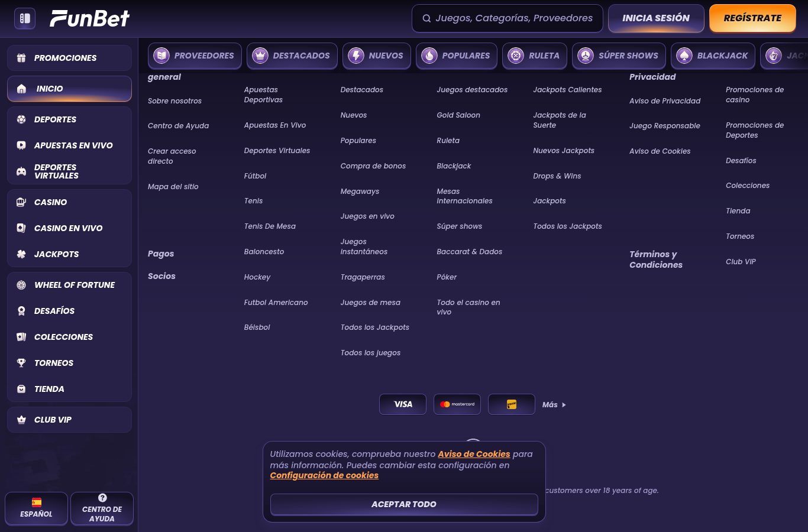Image resolution: width=808 pixels, height=532 pixels.
Task: Click the Súper Shows icon
Action: pyautogui.click(x=586, y=56)
